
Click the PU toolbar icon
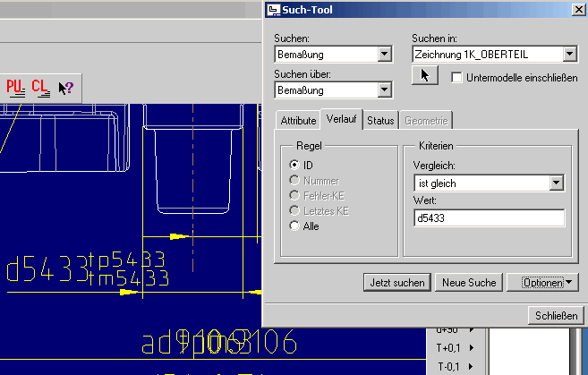16,88
